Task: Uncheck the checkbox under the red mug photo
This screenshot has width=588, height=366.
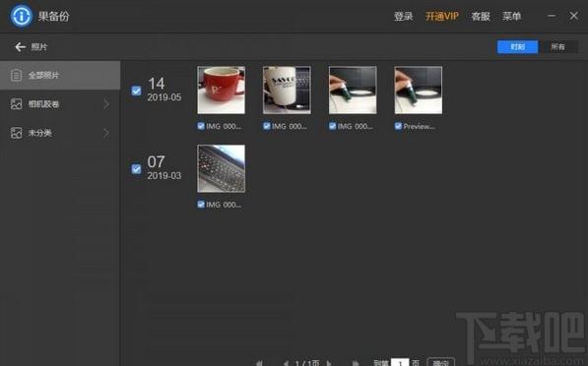Action: tap(201, 126)
